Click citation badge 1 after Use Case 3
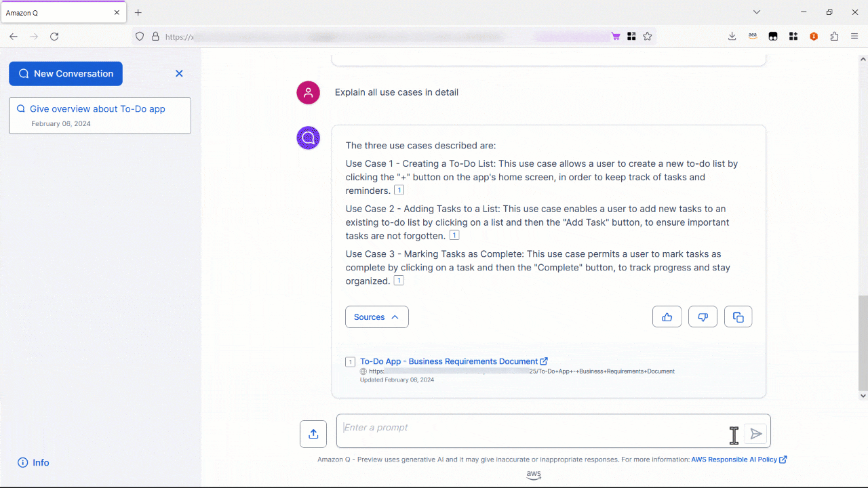 point(399,280)
